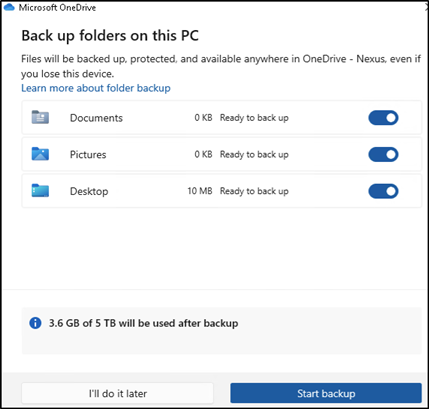Open Learn more about folder backup link
Viewport: 429px width, 409px height.
point(96,88)
